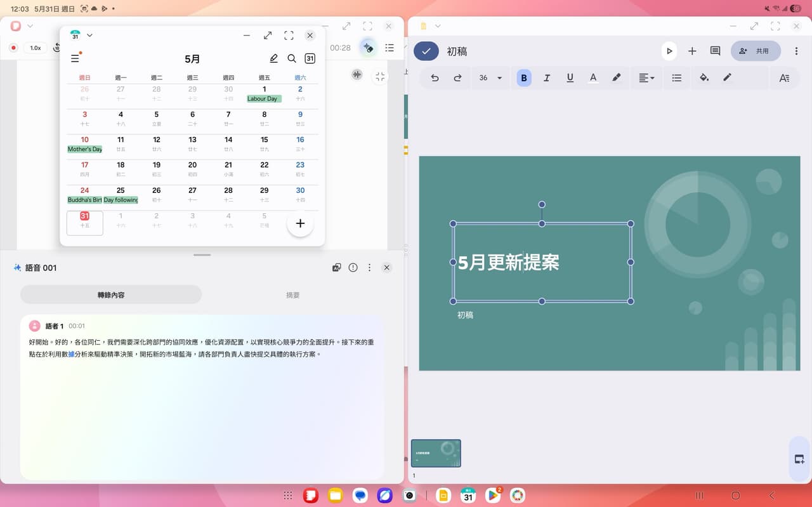Screen dimensions: 812x507
Task: Open translate icon in 語音 001 panel
Action: click(337, 268)
